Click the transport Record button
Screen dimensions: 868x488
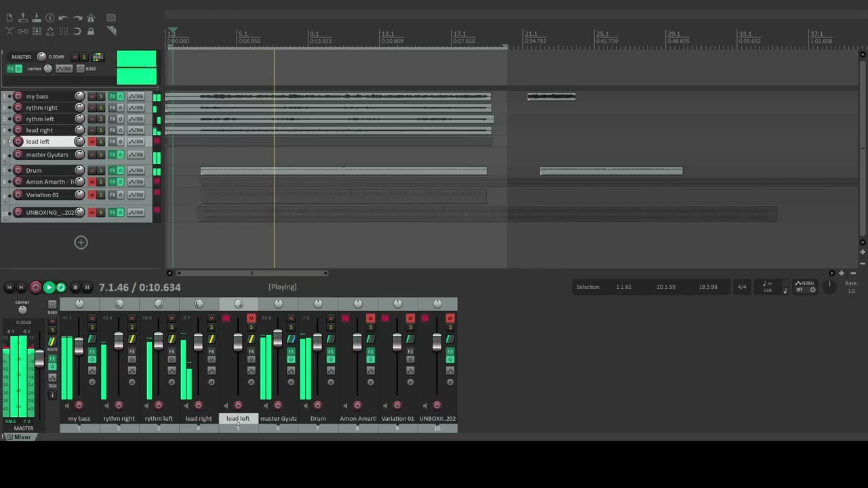coord(35,287)
